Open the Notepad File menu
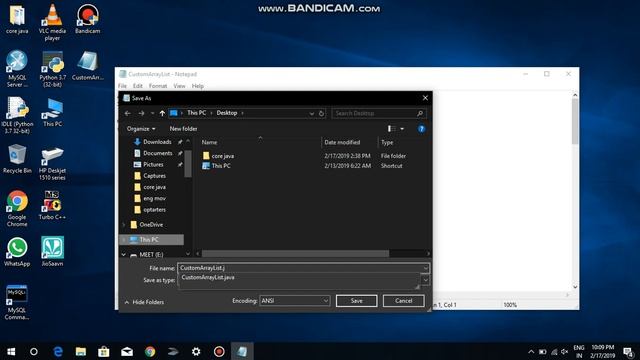640x360 pixels. 122,86
